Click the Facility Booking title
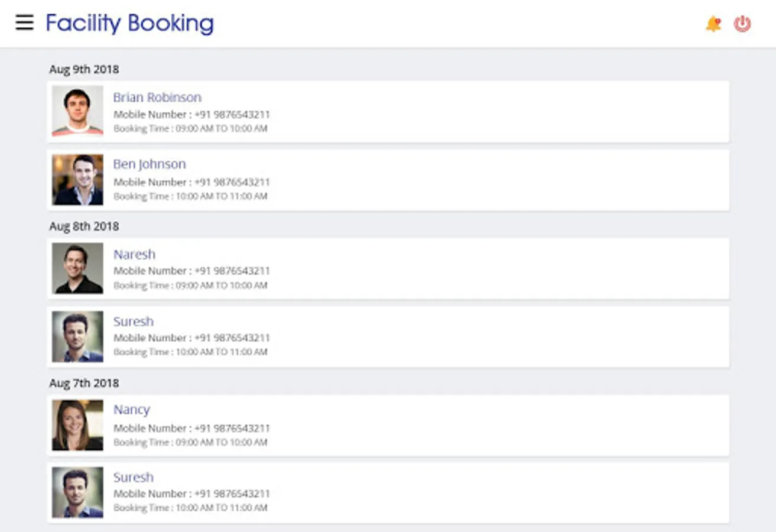 [129, 23]
